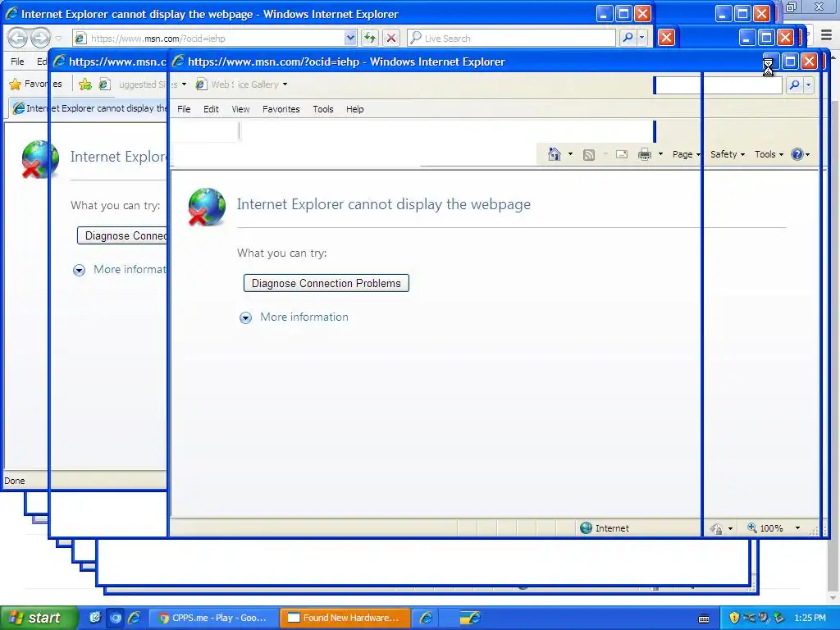Viewport: 840px width, 630px height.
Task: Click the Live Search box in rear window
Action: (x=512, y=38)
